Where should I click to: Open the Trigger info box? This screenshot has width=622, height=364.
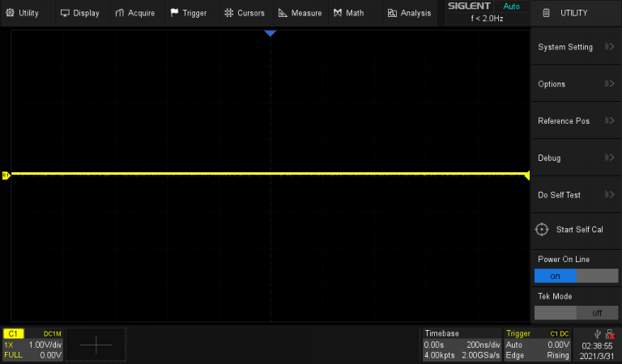pos(537,344)
